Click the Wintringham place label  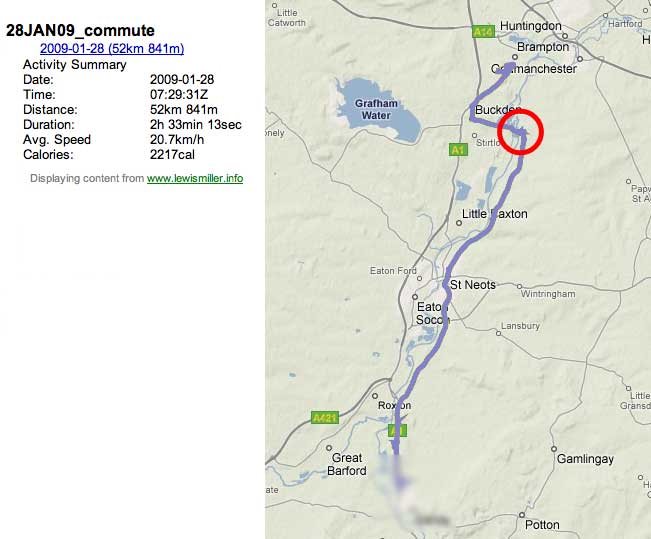coord(548,294)
